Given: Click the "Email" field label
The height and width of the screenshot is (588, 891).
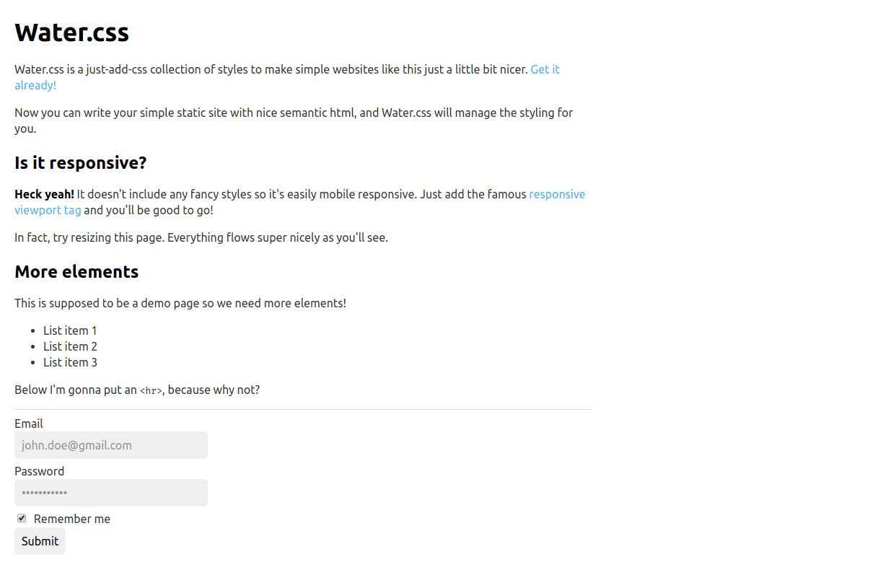Looking at the screenshot, I should (x=29, y=424).
